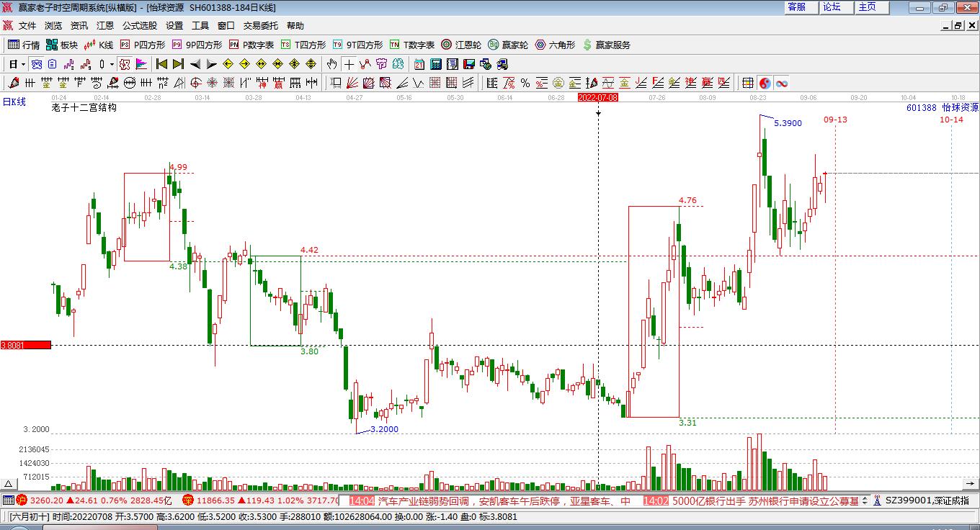Launch the 江恩轮 Gann wheel
This screenshot has width=980, height=530.
pyautogui.click(x=461, y=45)
